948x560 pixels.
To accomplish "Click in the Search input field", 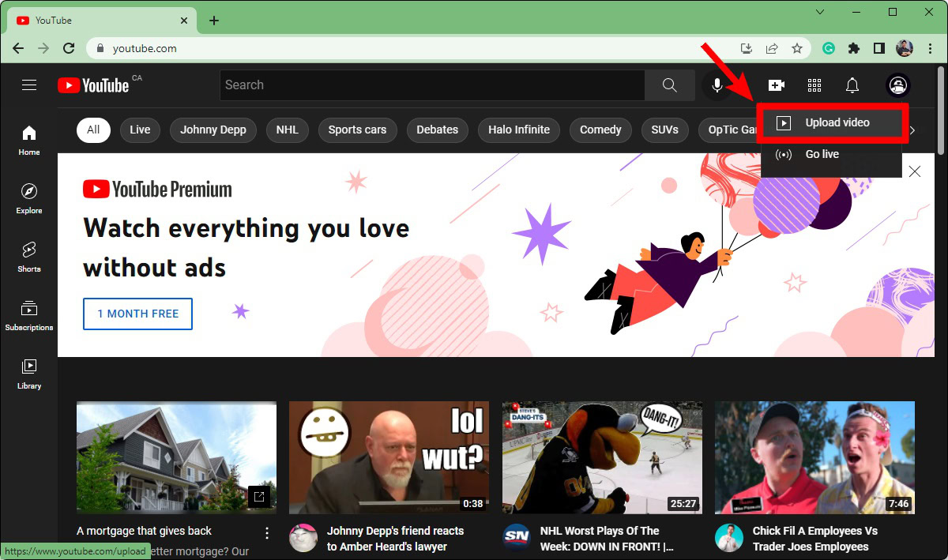I will (x=431, y=85).
